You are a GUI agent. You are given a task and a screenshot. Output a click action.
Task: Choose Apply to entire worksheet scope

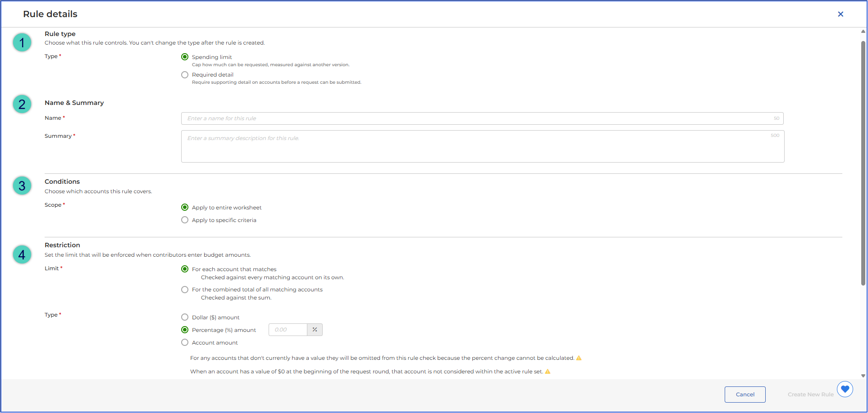[x=185, y=207]
